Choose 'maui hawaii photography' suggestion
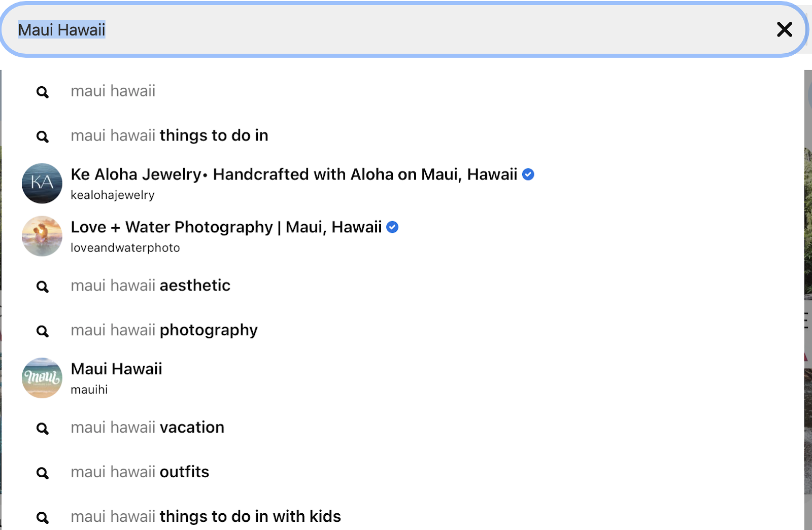812x530 pixels. point(164,330)
